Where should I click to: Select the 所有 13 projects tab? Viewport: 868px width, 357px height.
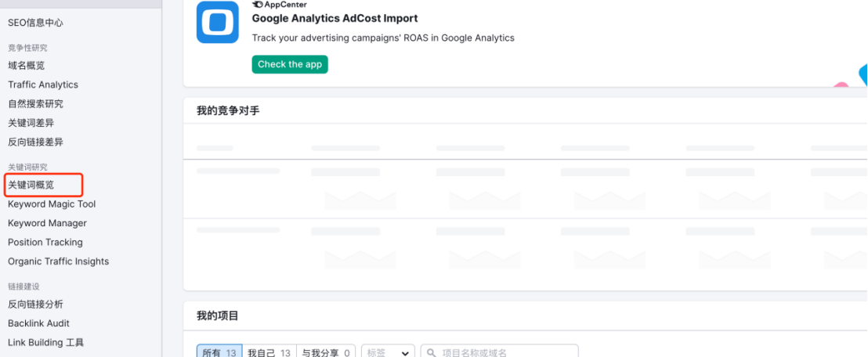coord(219,352)
